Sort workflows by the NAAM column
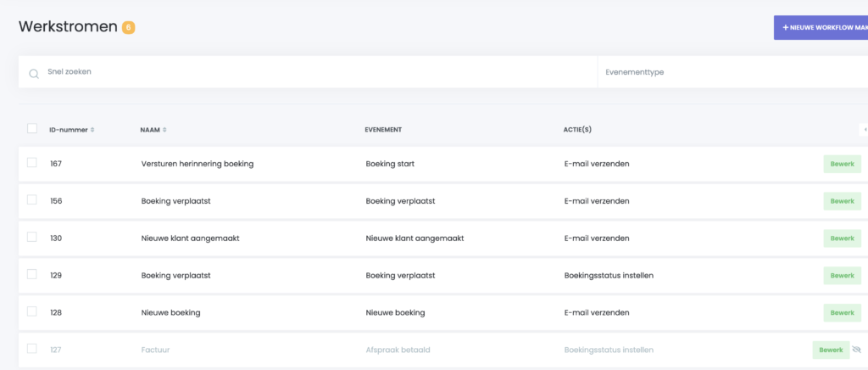This screenshot has width=868, height=370. coord(153,130)
